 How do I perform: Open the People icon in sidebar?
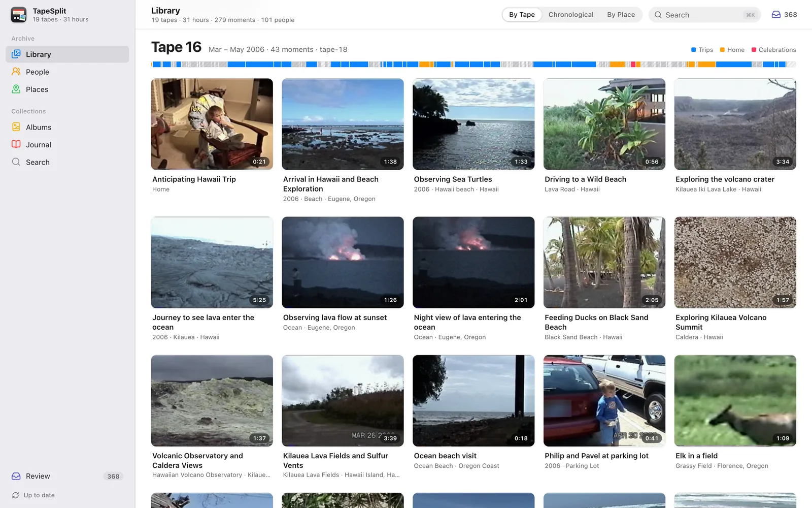tap(16, 72)
